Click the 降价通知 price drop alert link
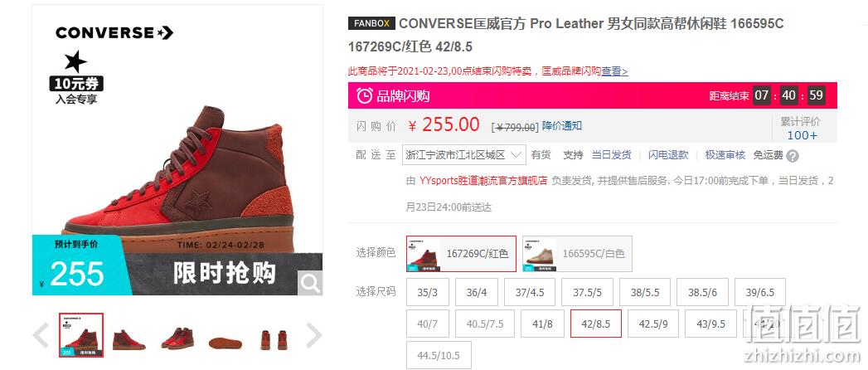The image size is (868, 370). (562, 126)
